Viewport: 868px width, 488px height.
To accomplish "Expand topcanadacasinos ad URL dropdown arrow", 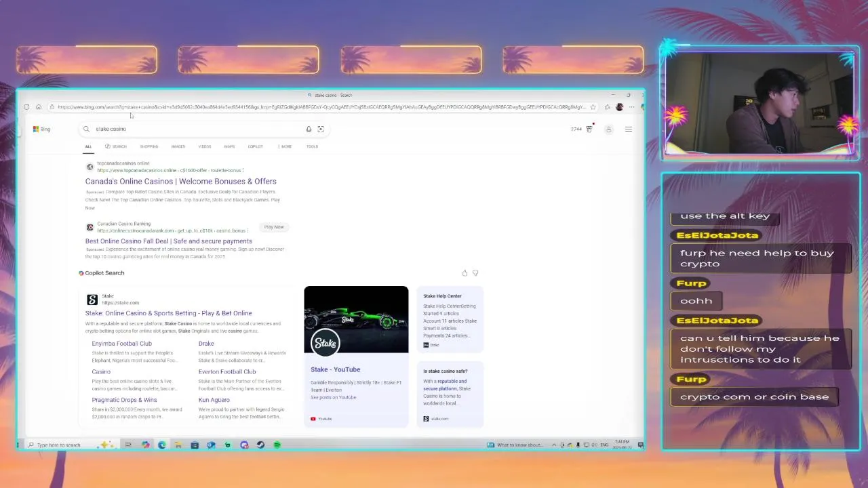I will coord(243,171).
